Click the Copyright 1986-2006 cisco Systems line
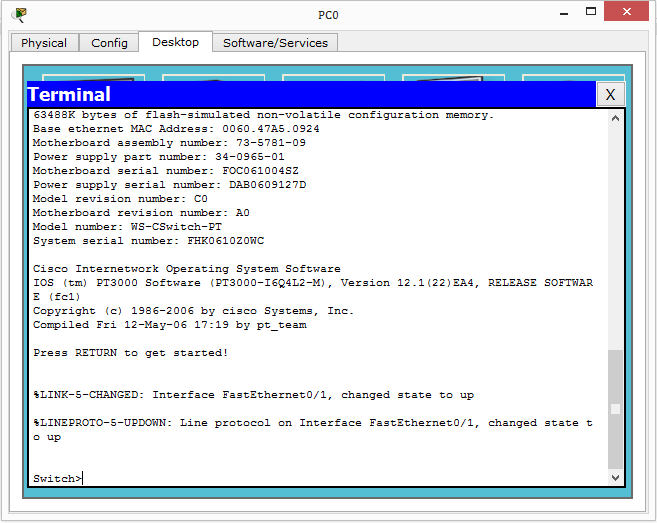Screen dimensions: 657x523 (x=193, y=311)
